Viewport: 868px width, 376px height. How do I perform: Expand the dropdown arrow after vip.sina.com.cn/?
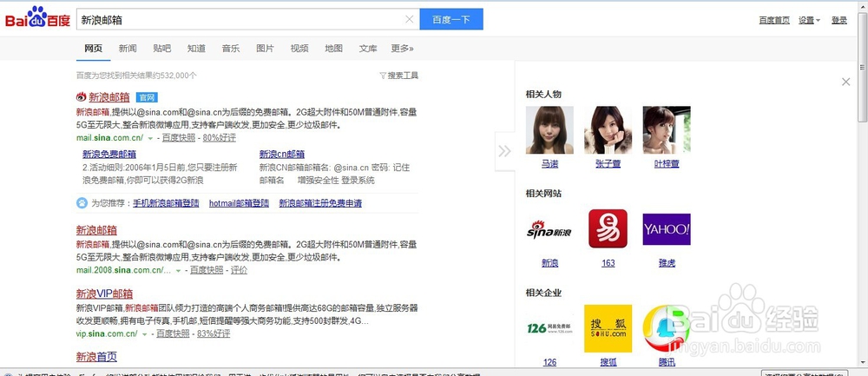[x=144, y=334]
